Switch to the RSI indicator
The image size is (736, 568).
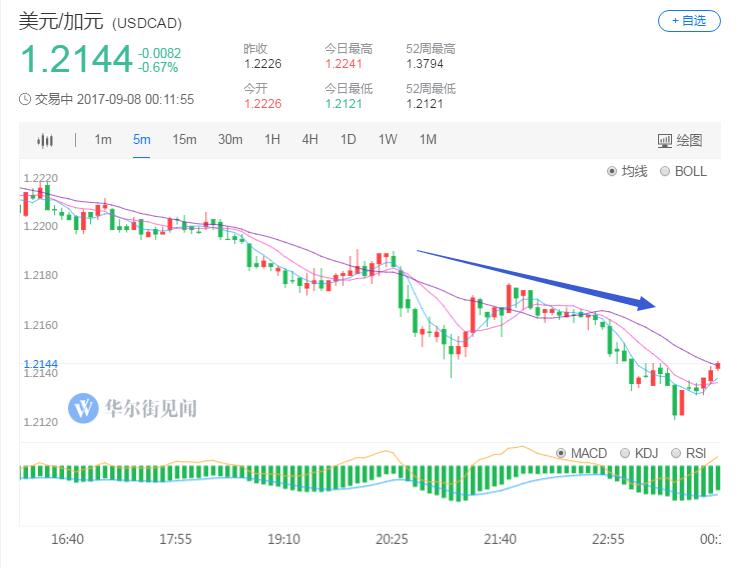(675, 453)
